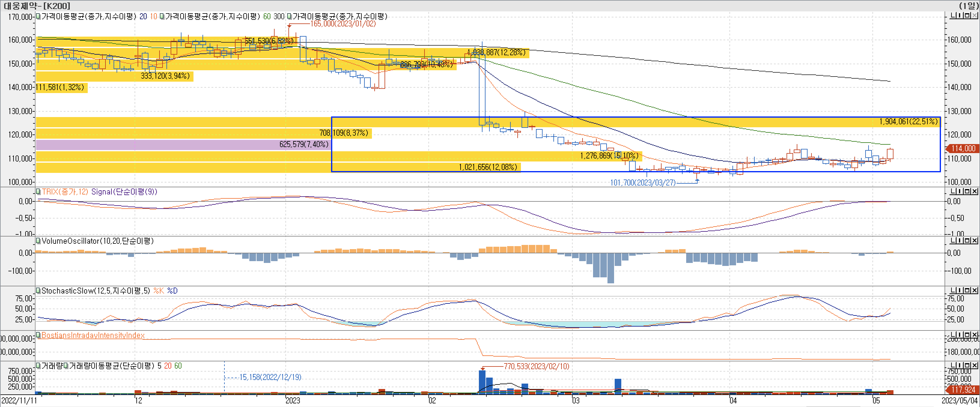Toggle the TRIX(종가,12) indicator legend box
Image resolution: width=980 pixels, height=407 pixels.
pyautogui.click(x=38, y=191)
